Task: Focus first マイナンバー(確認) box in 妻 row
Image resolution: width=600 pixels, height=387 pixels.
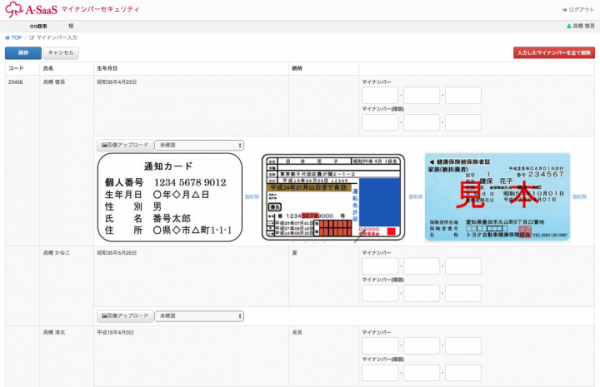Action: (x=380, y=293)
